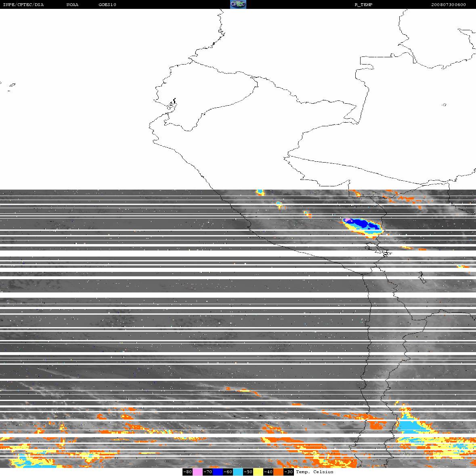
Task: Click the GOES10 satellite label
Action: (x=107, y=4)
